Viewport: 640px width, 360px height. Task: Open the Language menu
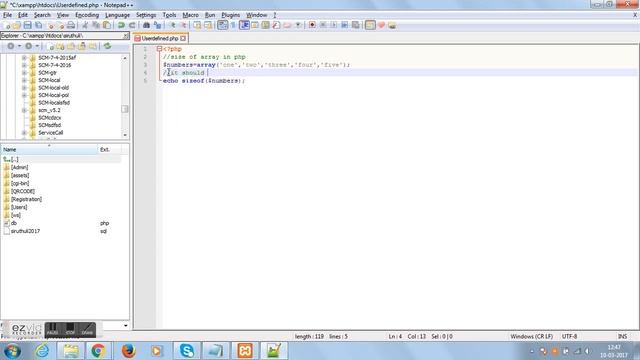click(x=117, y=15)
